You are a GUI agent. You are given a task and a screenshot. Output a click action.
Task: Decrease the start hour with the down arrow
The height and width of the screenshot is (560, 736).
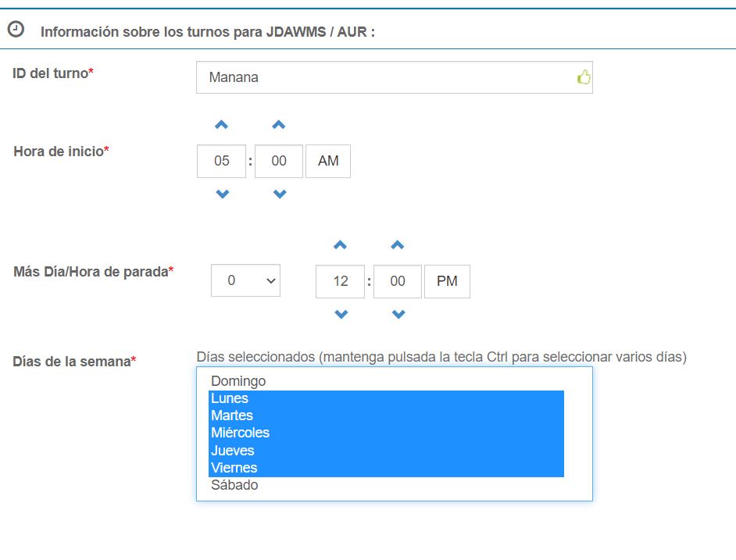coord(220,194)
